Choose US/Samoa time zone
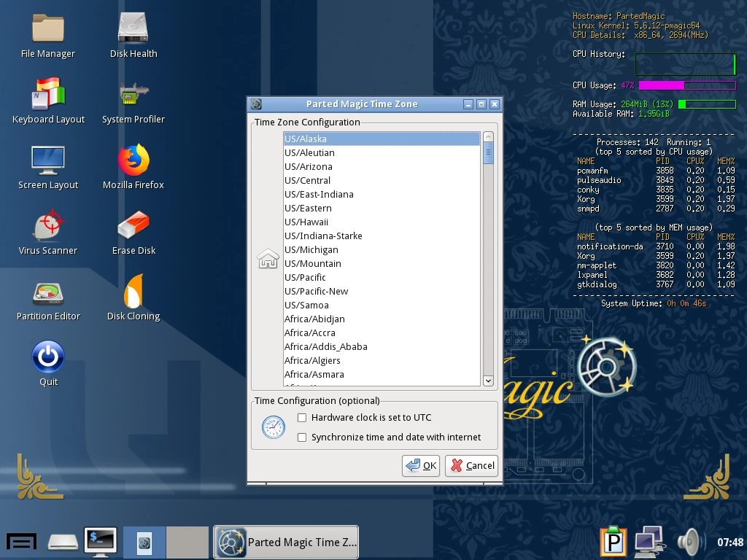The image size is (747, 560). (382, 306)
